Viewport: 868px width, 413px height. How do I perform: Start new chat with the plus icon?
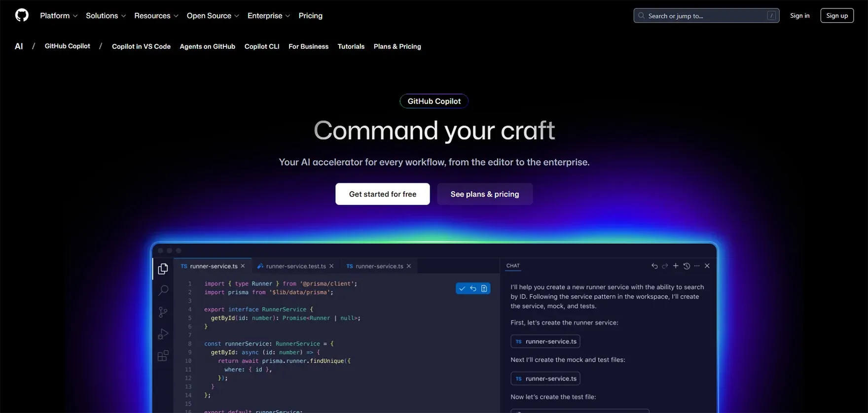676,266
